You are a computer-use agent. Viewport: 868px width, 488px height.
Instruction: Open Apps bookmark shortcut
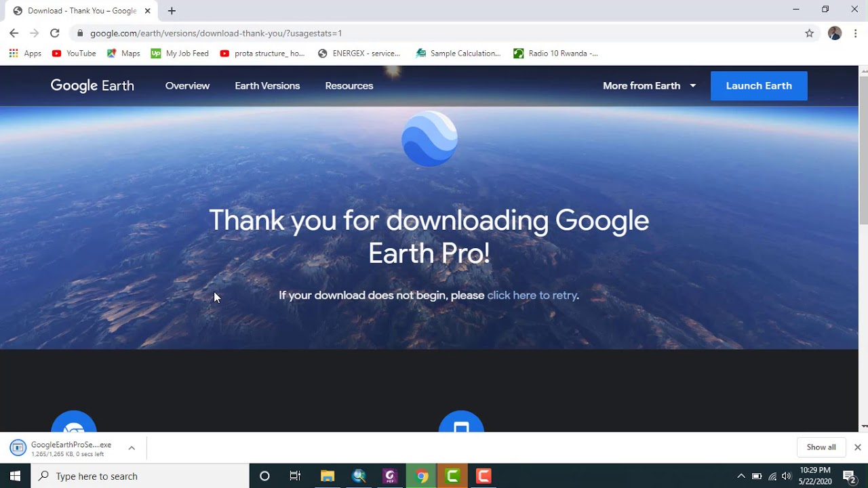tap(25, 54)
